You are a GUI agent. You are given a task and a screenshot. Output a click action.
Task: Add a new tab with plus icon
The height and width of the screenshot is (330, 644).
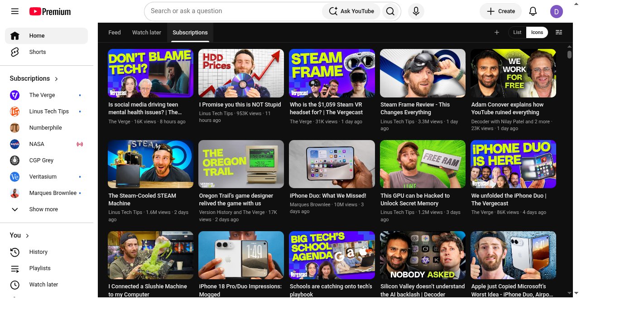pos(497,33)
